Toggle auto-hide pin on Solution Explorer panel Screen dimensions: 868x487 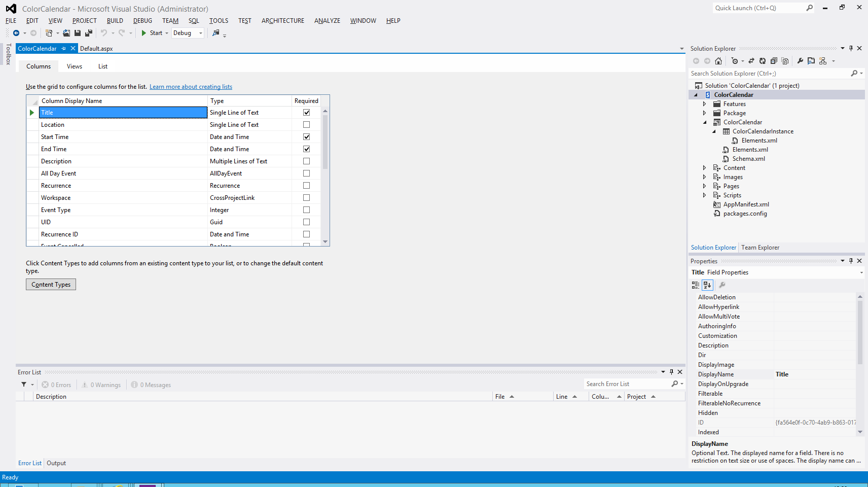(x=851, y=49)
